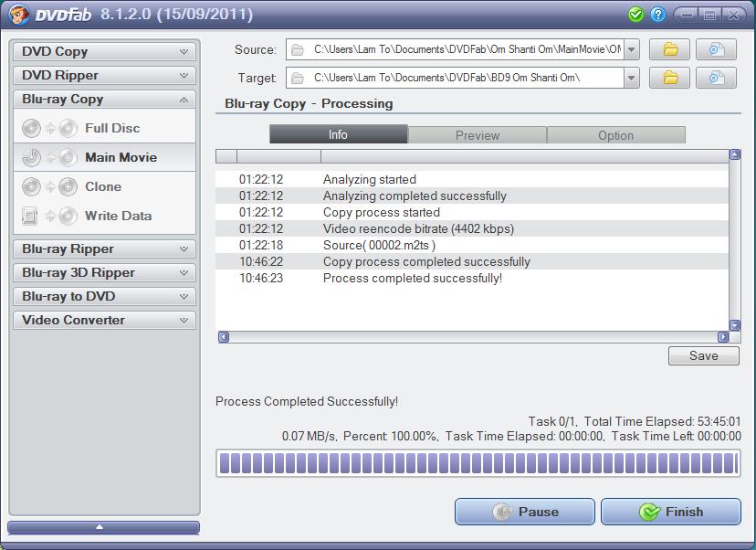The image size is (756, 550).
Task: Click 'Percent: 100.00%' status text
Action: (x=391, y=436)
